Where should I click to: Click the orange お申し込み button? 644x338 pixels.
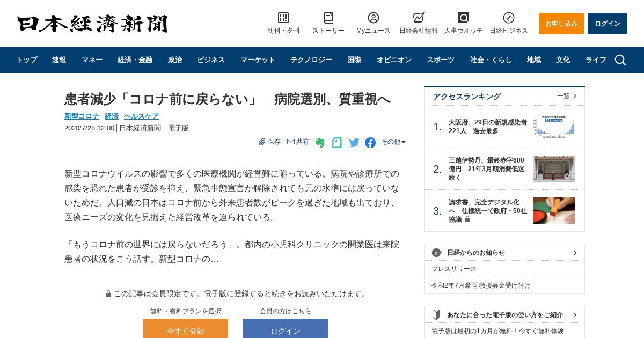tap(561, 24)
